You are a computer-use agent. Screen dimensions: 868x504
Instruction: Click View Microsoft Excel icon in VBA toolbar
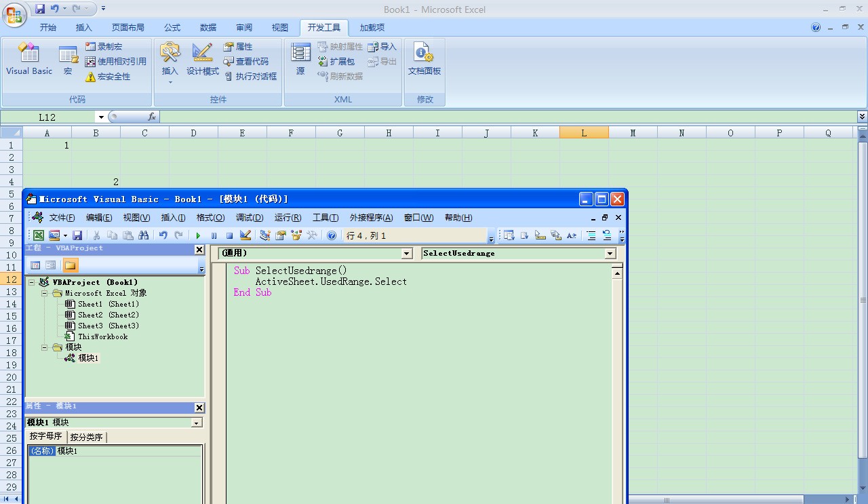(x=39, y=235)
